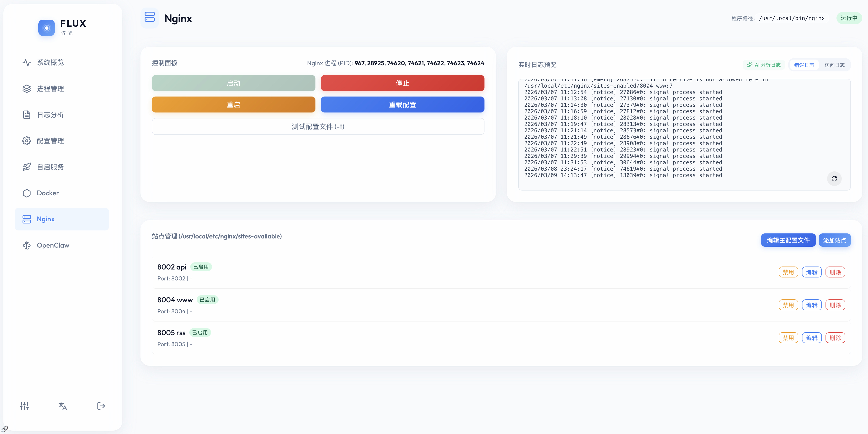Viewport: 868px width, 434px height.
Task: Disable the 8004 www site
Action: pos(788,305)
